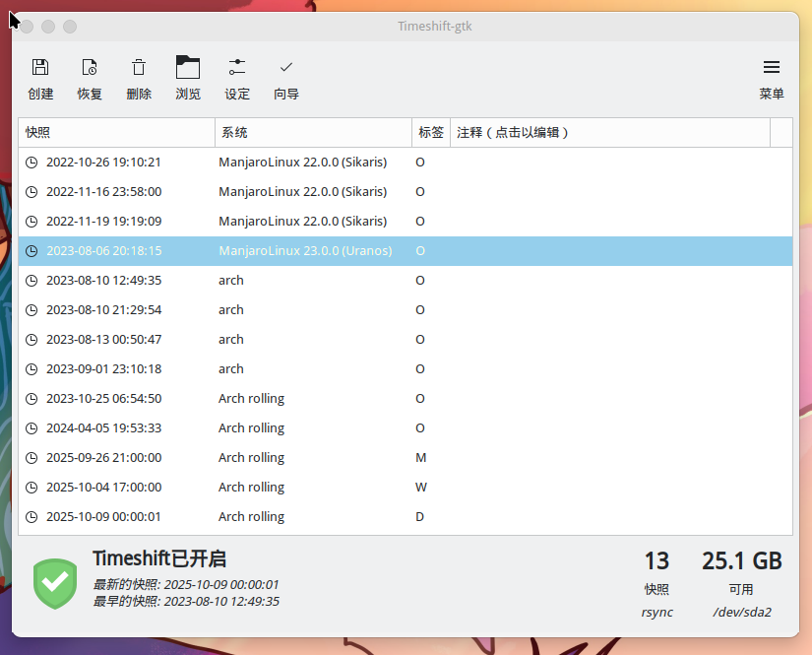Select the 2022-10-26 19:10:21 snapshot

click(103, 163)
